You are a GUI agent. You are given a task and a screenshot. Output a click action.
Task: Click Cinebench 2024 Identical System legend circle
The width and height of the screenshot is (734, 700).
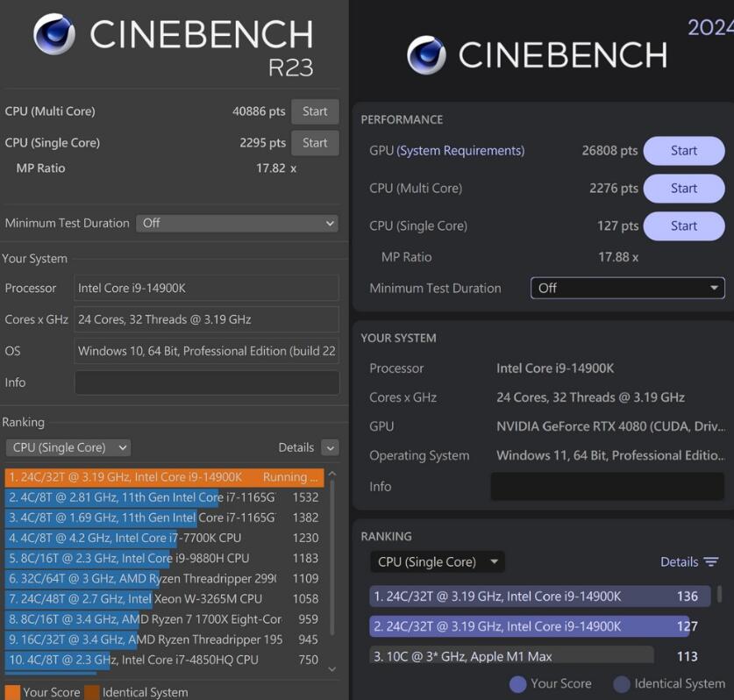pyautogui.click(x=622, y=684)
